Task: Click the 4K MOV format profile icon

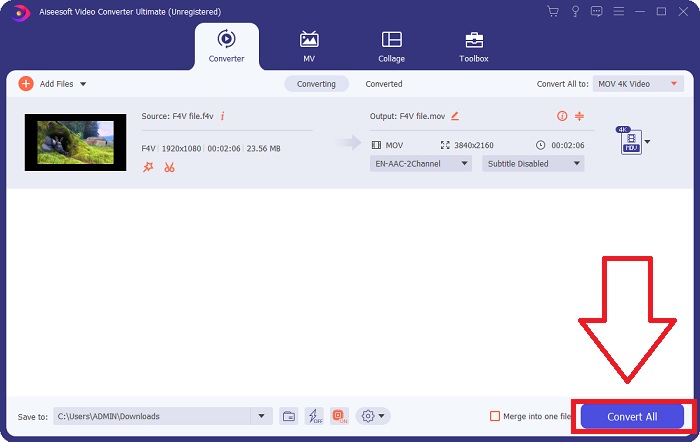Action: coord(630,141)
